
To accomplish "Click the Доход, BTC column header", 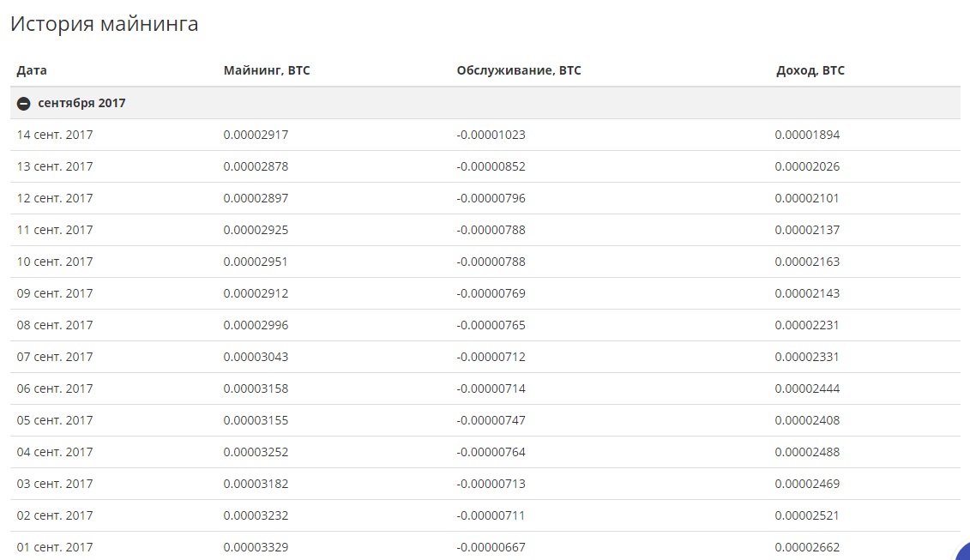I will pyautogui.click(x=810, y=70).
